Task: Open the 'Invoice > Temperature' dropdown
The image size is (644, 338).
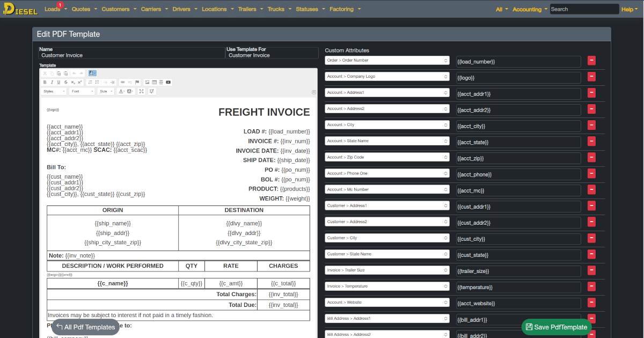Action: tap(387, 286)
